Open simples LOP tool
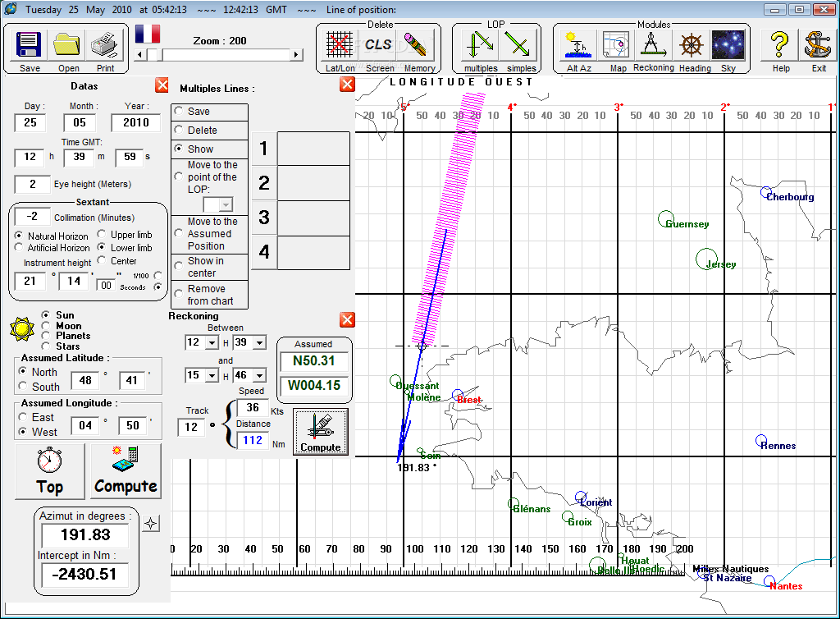 519,44
